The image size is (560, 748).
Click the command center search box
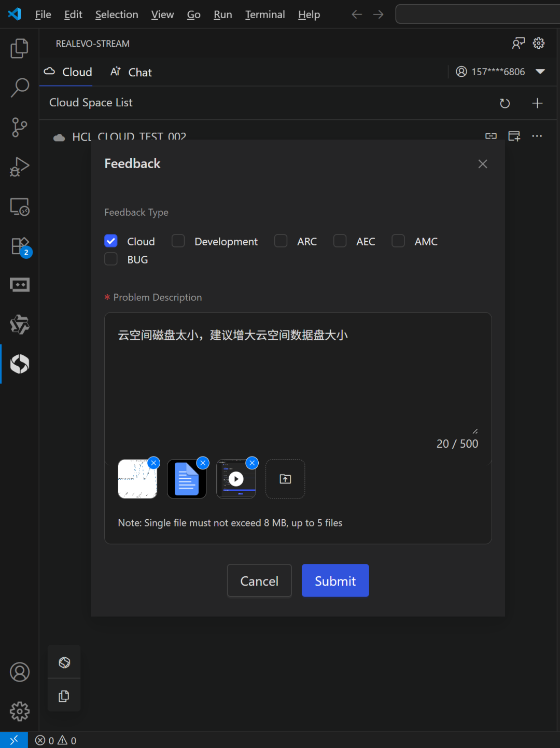click(x=478, y=14)
